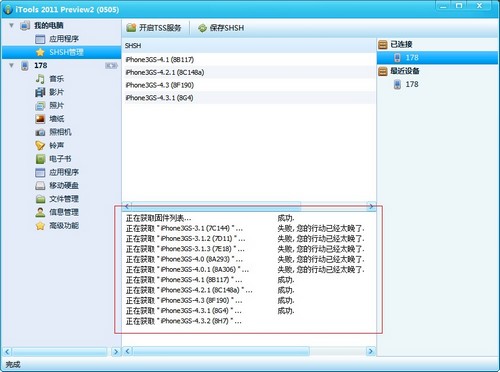This screenshot has height=372, width=500.
Task: Click the 178 device phone icon in left tree
Action: [25, 66]
